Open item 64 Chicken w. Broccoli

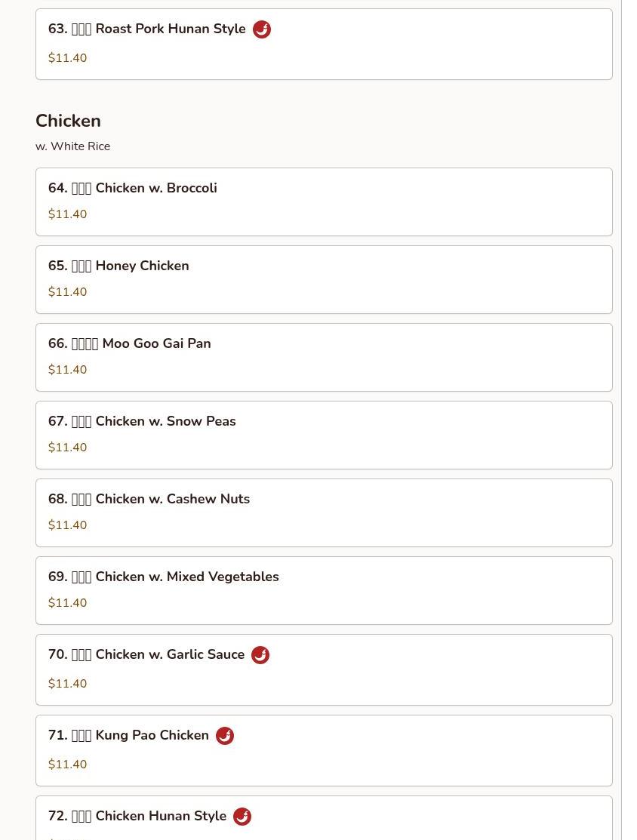[x=324, y=202]
